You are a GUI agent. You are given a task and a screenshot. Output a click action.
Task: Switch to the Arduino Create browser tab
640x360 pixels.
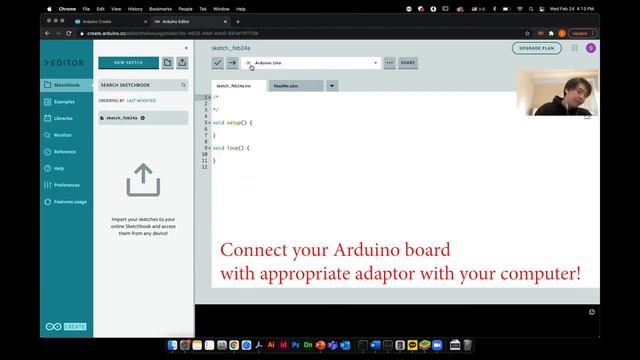point(110,21)
